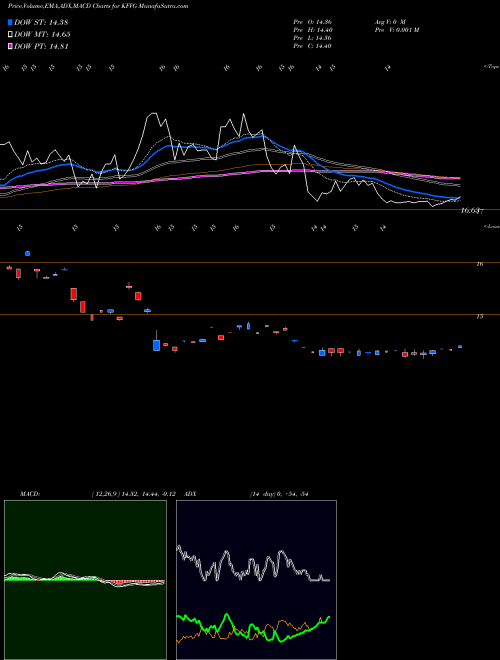The width and height of the screenshot is (500, 660).
Task: Click the 'Pre V: 0.001 M' text
Action: pyautogui.click(x=396, y=30)
